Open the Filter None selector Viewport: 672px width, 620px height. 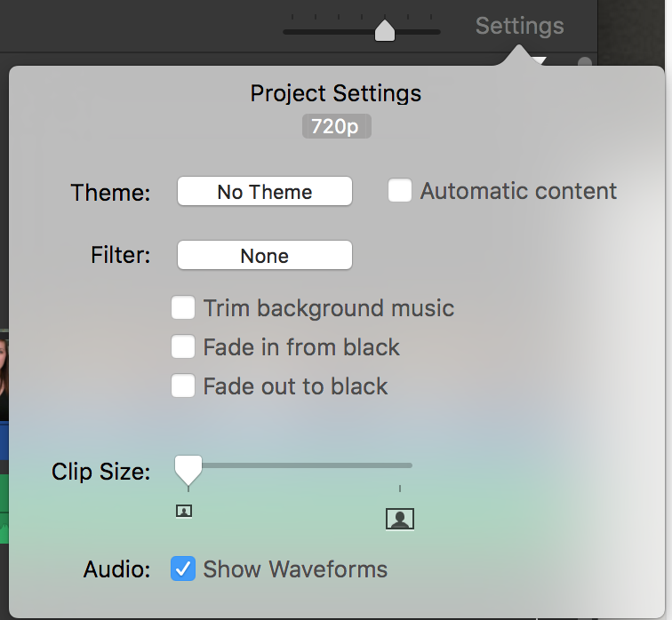(x=265, y=255)
